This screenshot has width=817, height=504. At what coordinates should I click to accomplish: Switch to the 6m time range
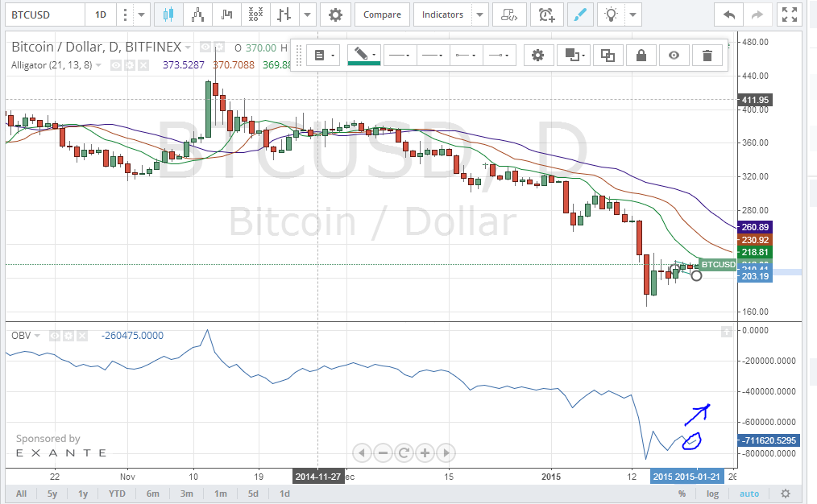152,494
